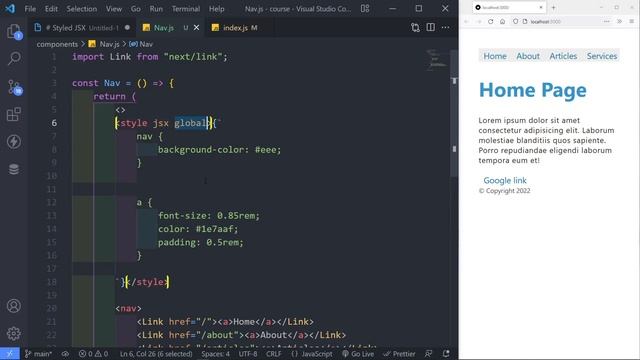Click the About link on the webpage
This screenshot has width=640, height=360.
(528, 56)
